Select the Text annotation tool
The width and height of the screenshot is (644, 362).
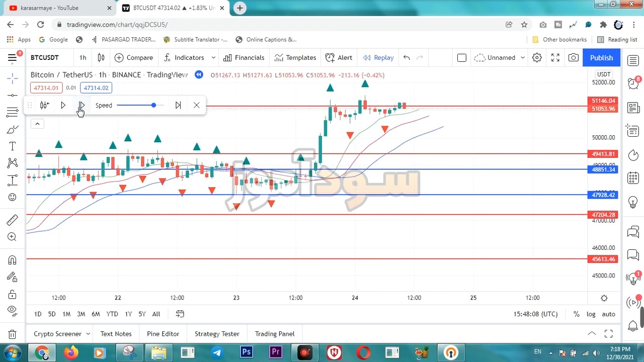[13, 146]
